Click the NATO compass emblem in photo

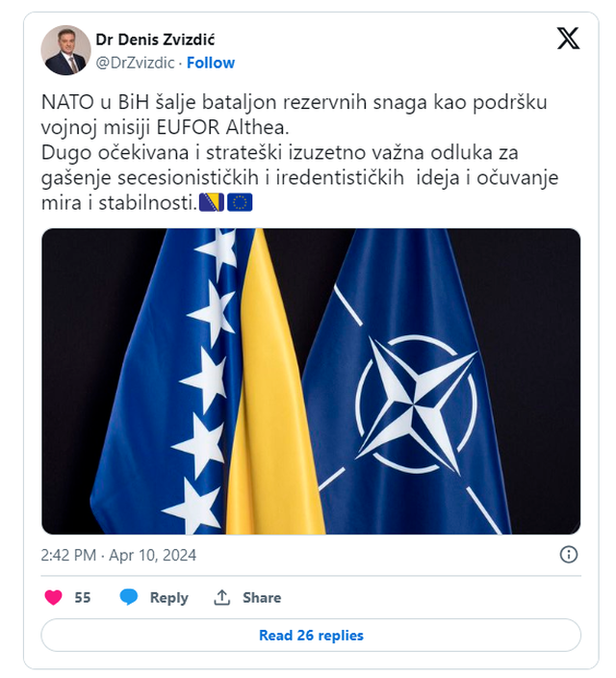click(416, 404)
